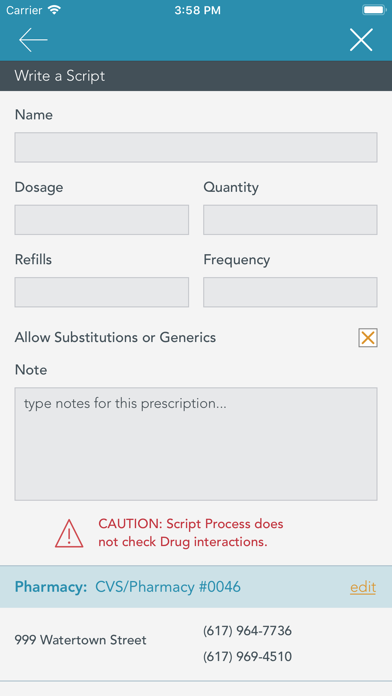Close the script form with X icon
Image resolution: width=392 pixels, height=696 pixels.
point(361,40)
